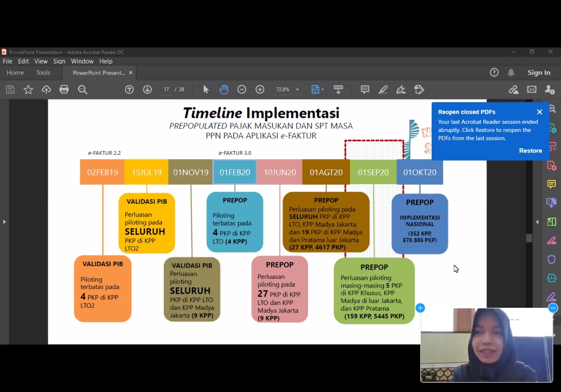Open the add comment sticky note tool
Screen dimensions: 561x392
tap(365, 89)
